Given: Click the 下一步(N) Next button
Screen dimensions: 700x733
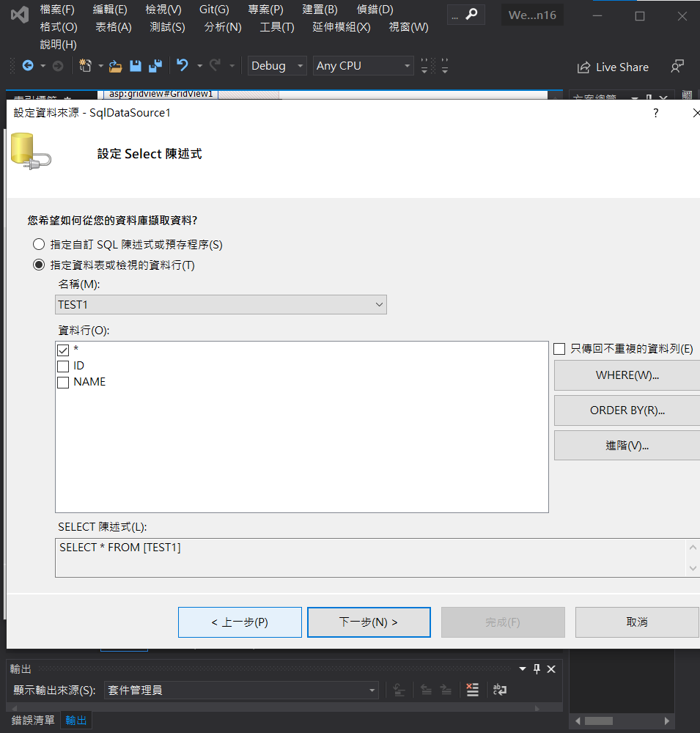Looking at the screenshot, I should [369, 622].
